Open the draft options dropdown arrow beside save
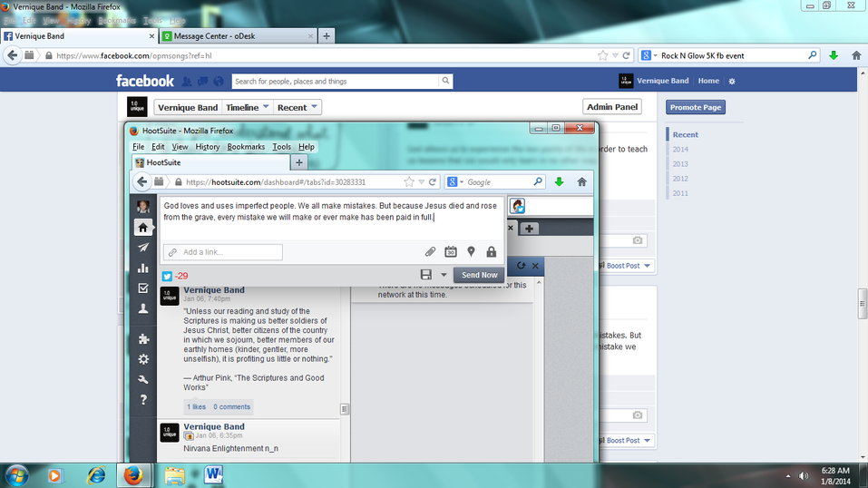 click(444, 275)
